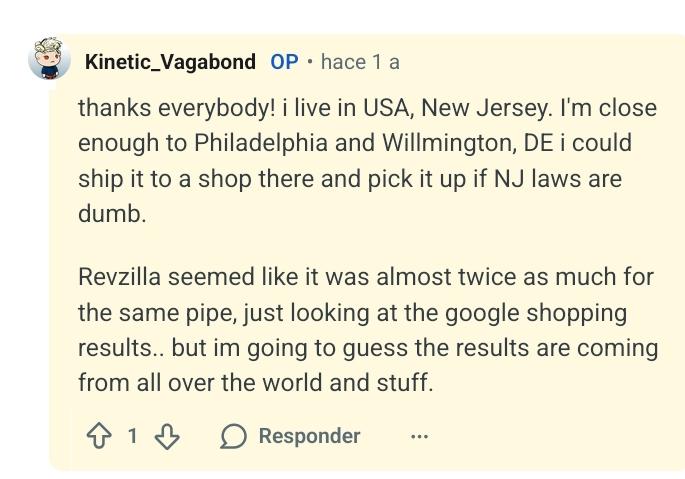Upvote the Kinetic_Vagabond comment
Screen dimensions: 685x479
tap(100, 436)
